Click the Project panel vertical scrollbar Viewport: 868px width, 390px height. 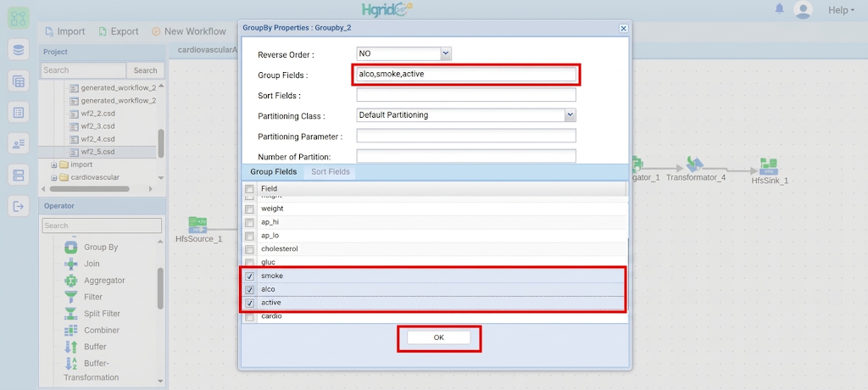pyautogui.click(x=161, y=143)
